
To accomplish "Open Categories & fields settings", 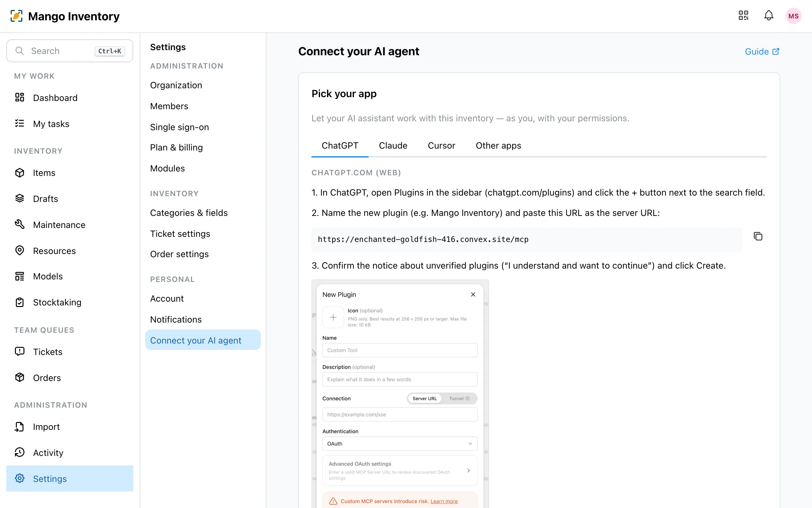I will 189,213.
